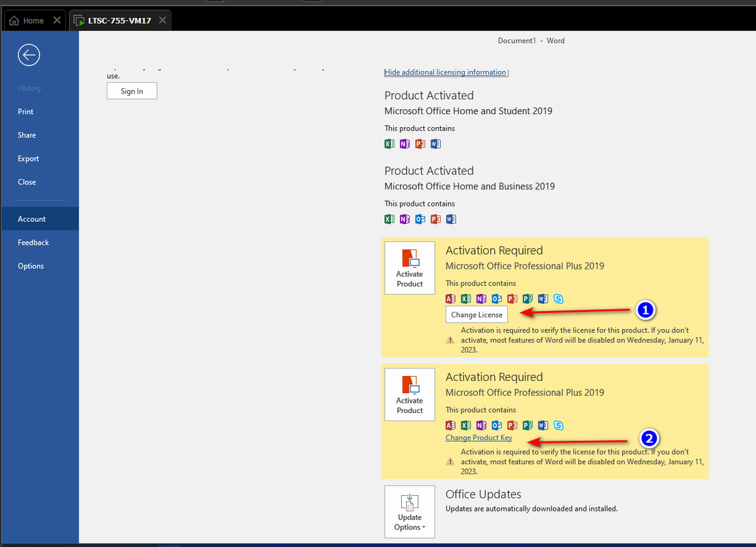Click PowerPoint icon above Change Product Key link
The image size is (756, 547).
coord(512,425)
